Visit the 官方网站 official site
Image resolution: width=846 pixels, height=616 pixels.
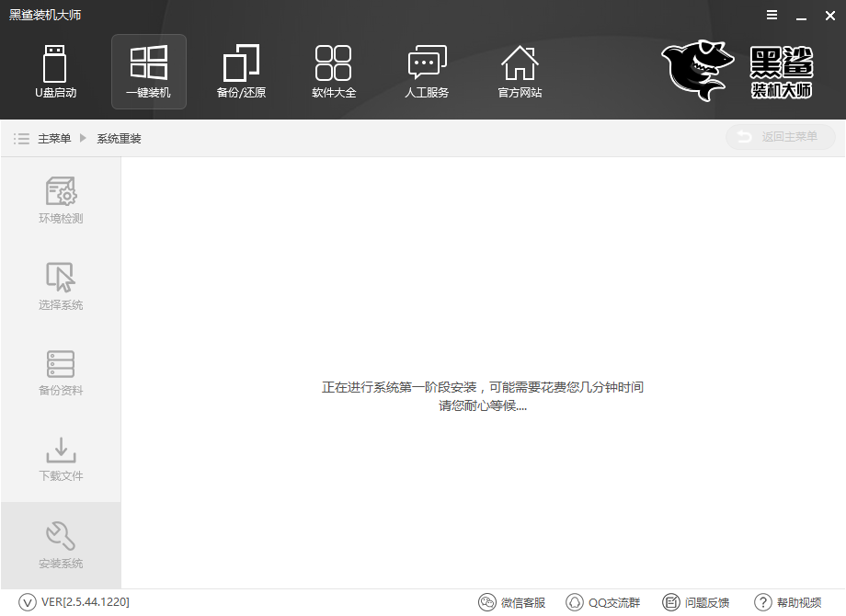pos(520,72)
